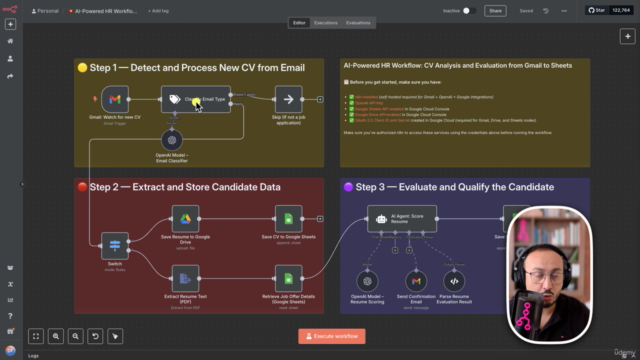Screen dimensions: 640x360
Task: Select the Retrieve Job Offer Details node
Action: tap(289, 279)
